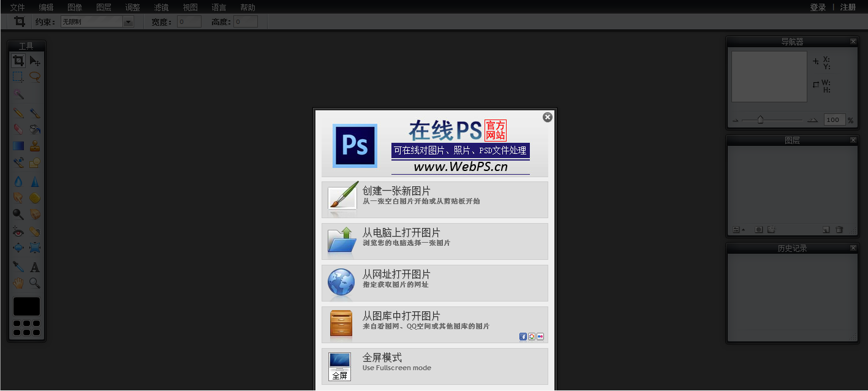The image size is (868, 391).
Task: Select the Gradient tool
Action: 18,146
